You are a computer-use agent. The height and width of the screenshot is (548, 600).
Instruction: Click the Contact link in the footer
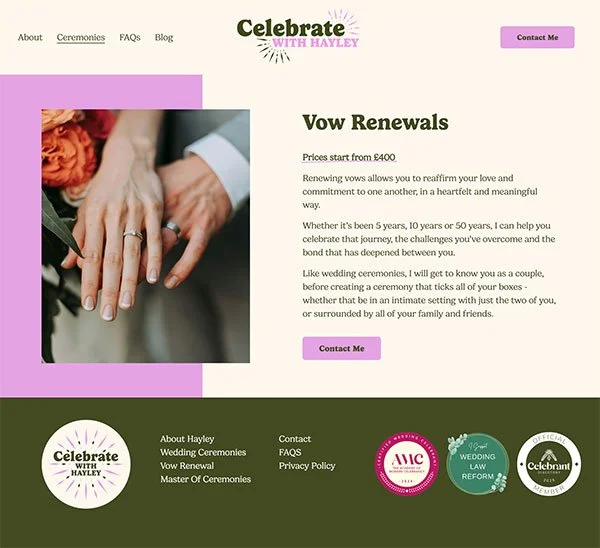coord(295,439)
